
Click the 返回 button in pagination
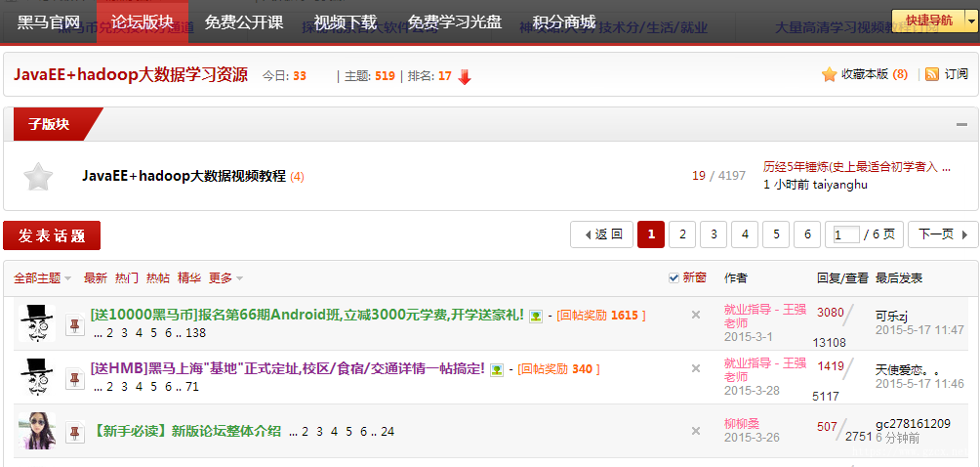click(602, 234)
